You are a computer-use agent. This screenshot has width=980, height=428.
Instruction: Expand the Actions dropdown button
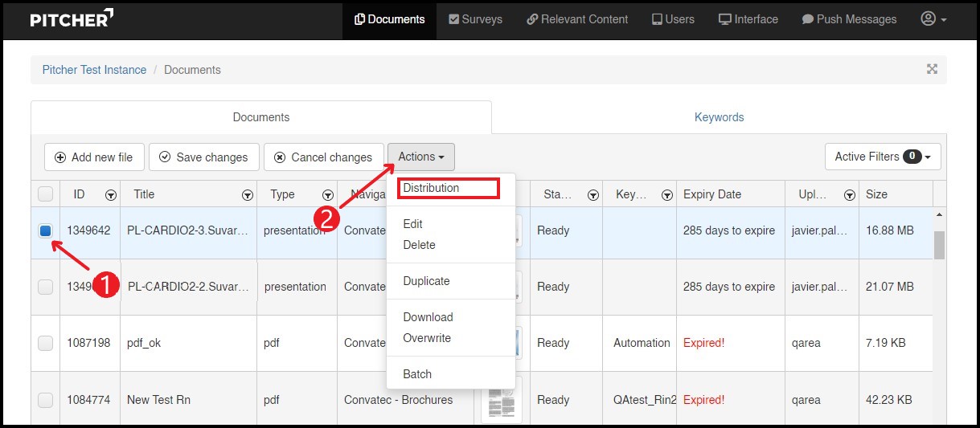420,157
